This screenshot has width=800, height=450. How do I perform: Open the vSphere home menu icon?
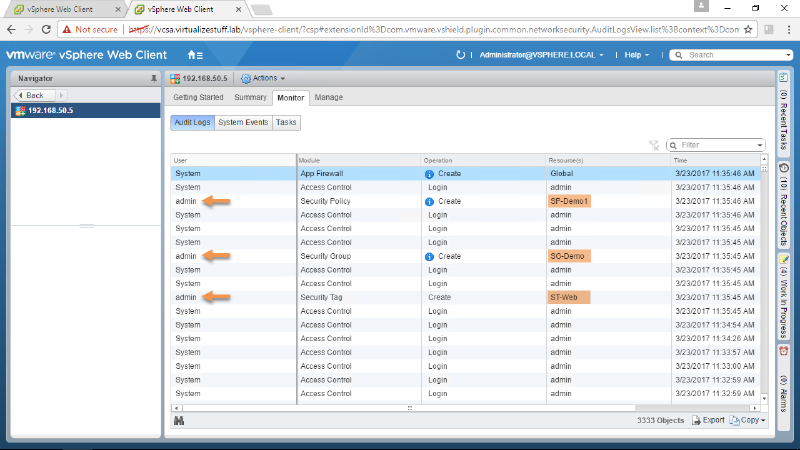(195, 55)
